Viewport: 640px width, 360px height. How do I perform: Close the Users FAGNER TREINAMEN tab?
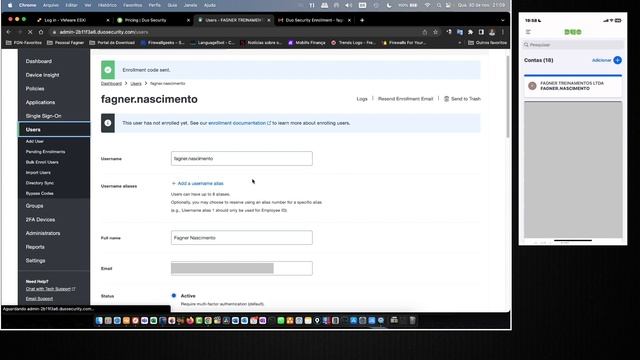click(269, 20)
